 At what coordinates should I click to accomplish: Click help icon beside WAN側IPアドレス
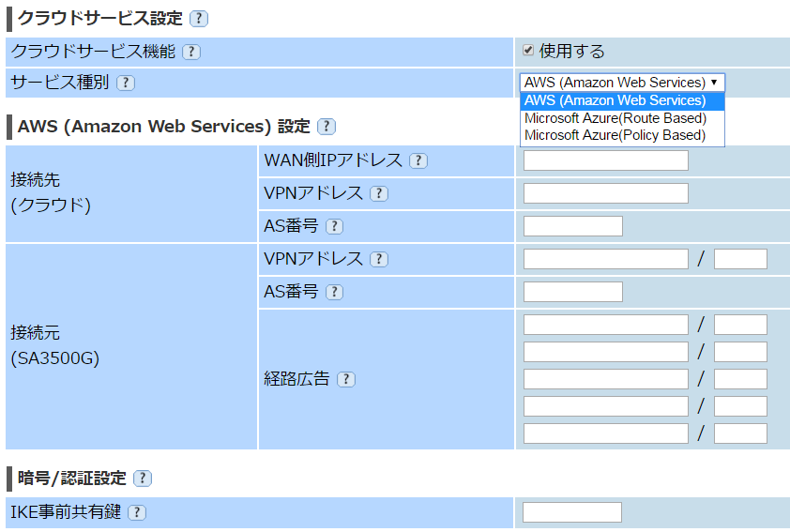click(418, 160)
